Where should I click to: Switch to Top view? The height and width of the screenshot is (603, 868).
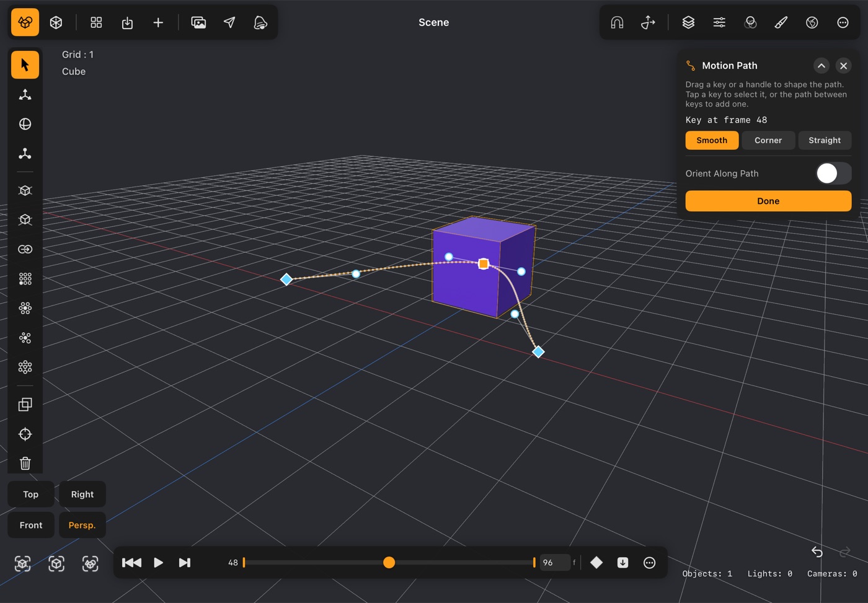coord(31,494)
